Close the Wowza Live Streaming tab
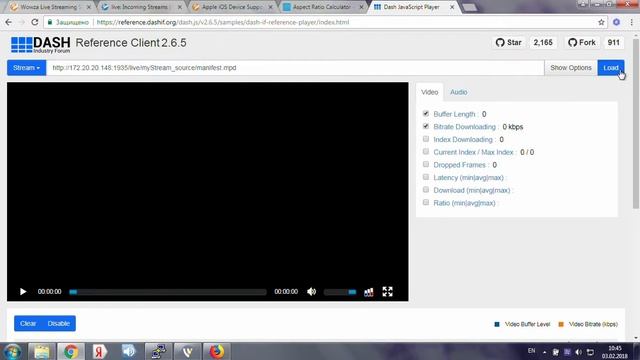The width and height of the screenshot is (640, 360). [89, 7]
